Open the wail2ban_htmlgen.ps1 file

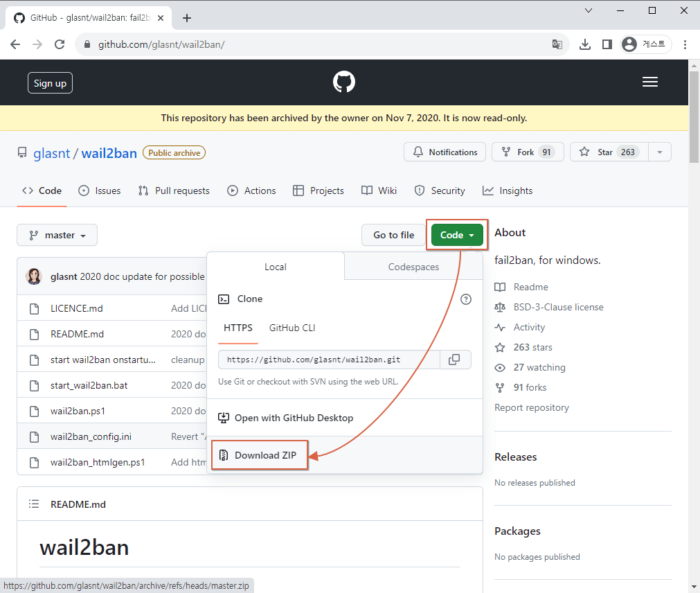coord(98,463)
